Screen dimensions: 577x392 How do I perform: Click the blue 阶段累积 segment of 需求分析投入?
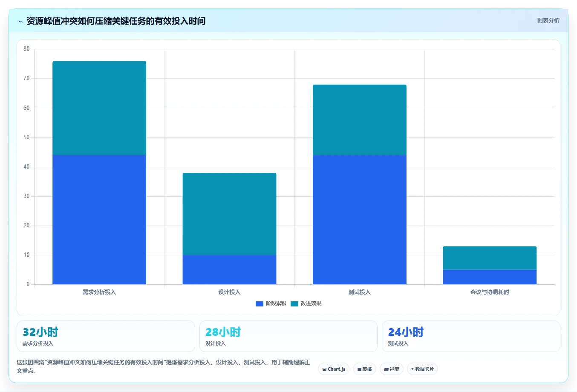99,220
